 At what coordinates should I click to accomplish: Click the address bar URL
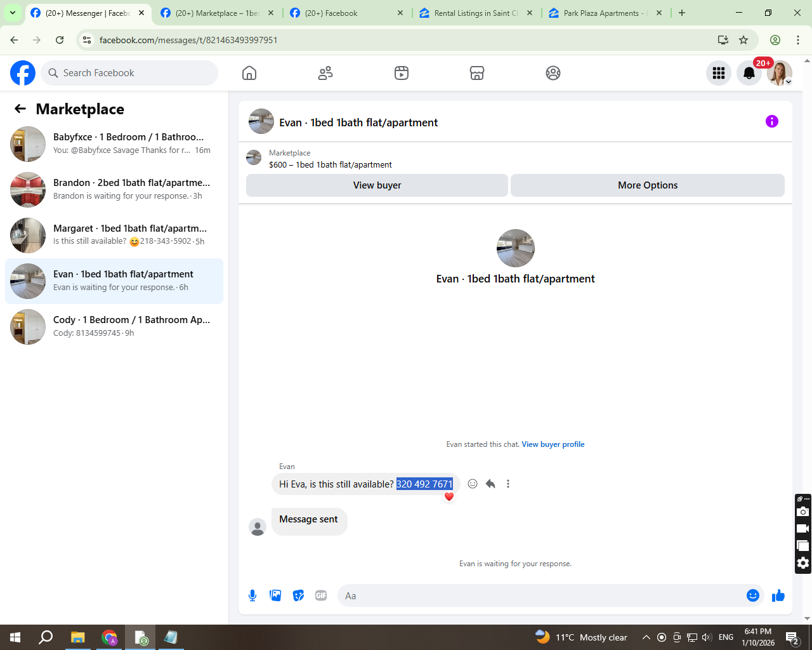coord(188,40)
